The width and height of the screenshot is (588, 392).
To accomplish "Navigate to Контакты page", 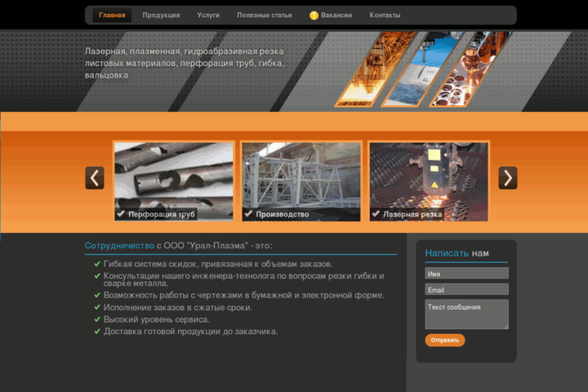I will point(385,16).
